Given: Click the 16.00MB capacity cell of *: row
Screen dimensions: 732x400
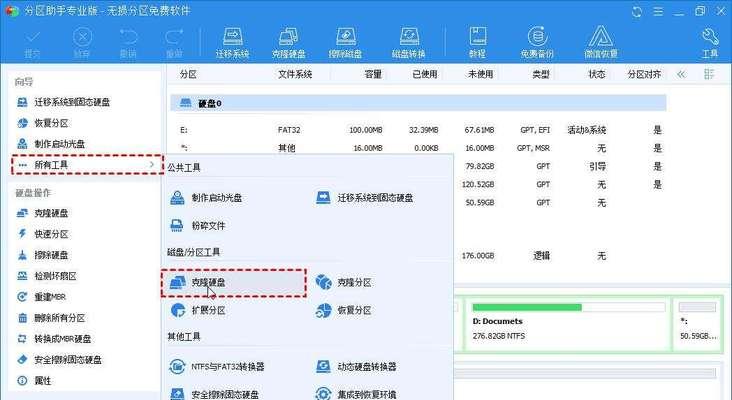Looking at the screenshot, I should [x=368, y=148].
